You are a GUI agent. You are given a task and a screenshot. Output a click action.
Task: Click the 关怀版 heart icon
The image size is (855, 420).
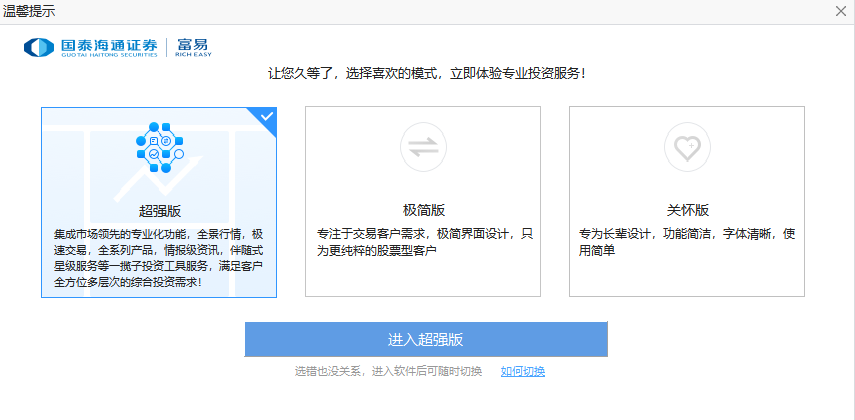pyautogui.click(x=687, y=147)
